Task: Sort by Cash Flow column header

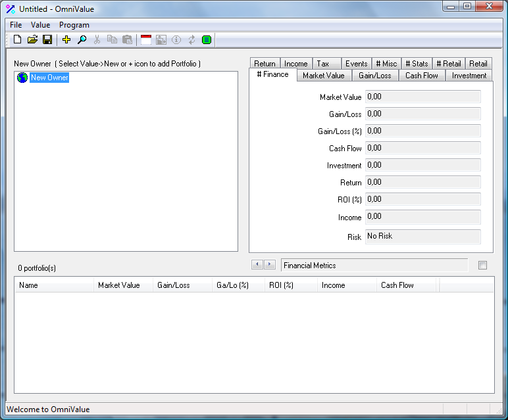Action: 406,285
